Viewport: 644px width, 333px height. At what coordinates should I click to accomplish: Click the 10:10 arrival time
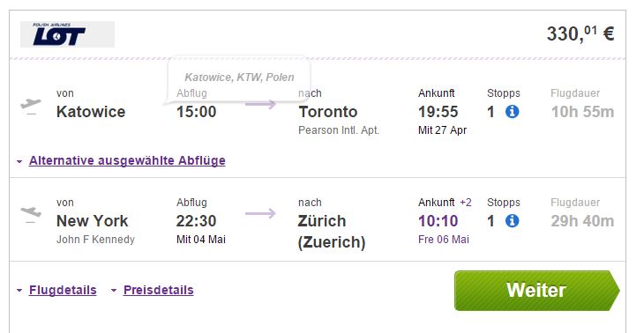438,221
